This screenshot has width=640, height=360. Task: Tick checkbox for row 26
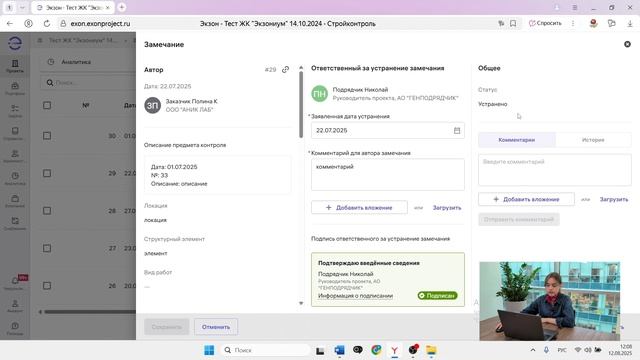click(47, 286)
